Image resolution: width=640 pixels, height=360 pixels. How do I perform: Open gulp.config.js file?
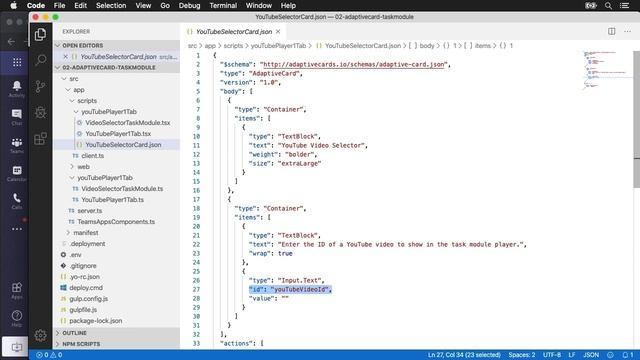(88, 299)
